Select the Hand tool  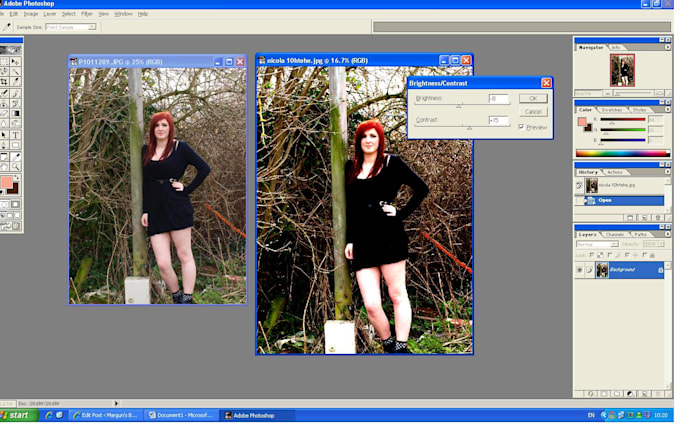pos(4,167)
